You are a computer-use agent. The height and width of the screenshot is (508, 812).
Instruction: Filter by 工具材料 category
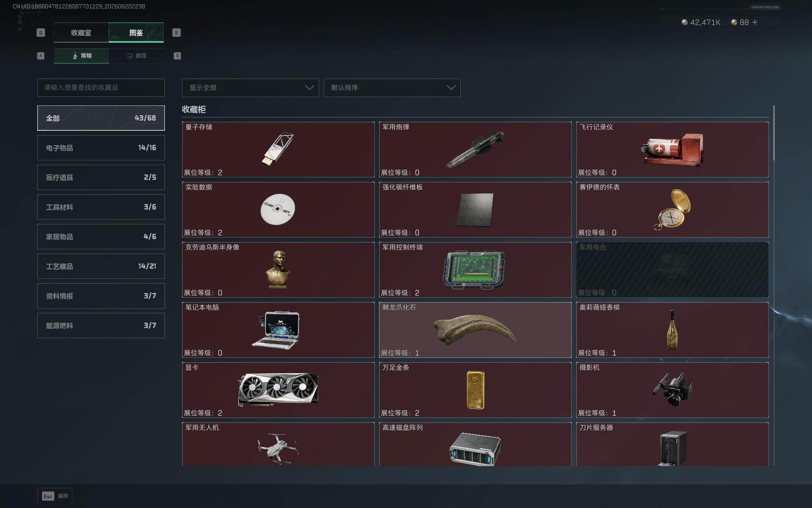[101, 207]
